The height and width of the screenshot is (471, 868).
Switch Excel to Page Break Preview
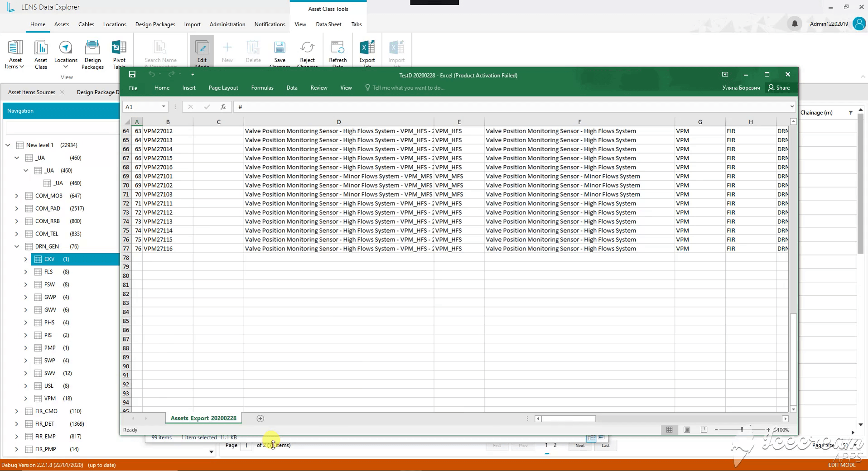point(704,430)
